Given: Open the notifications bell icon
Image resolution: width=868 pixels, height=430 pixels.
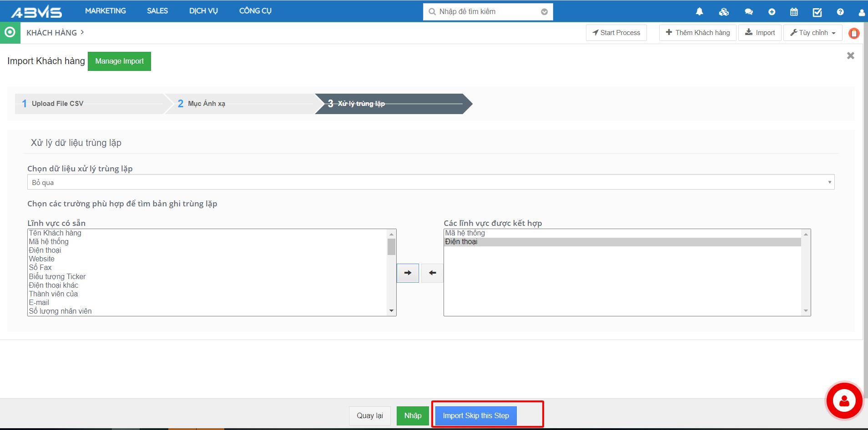Looking at the screenshot, I should pyautogui.click(x=699, y=12).
